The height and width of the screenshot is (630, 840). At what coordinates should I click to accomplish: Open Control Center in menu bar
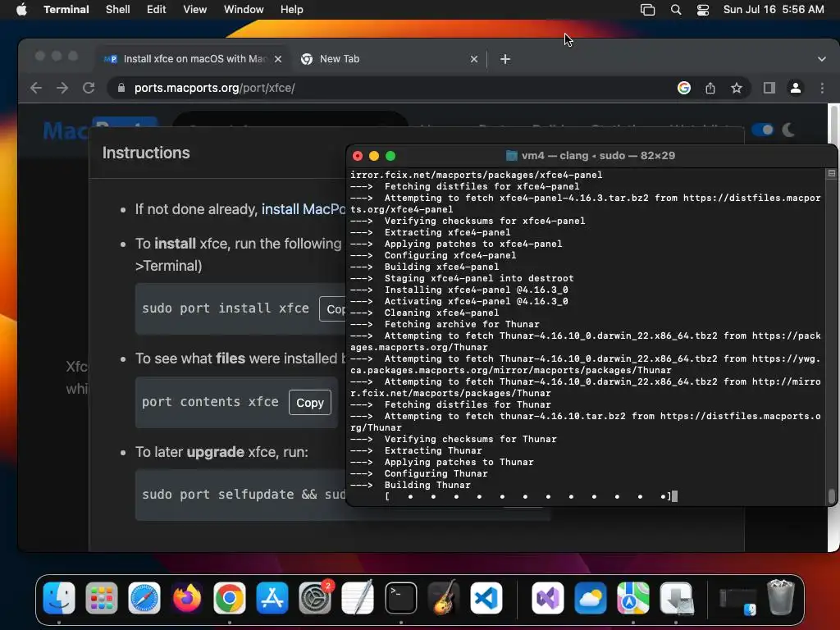(703, 10)
